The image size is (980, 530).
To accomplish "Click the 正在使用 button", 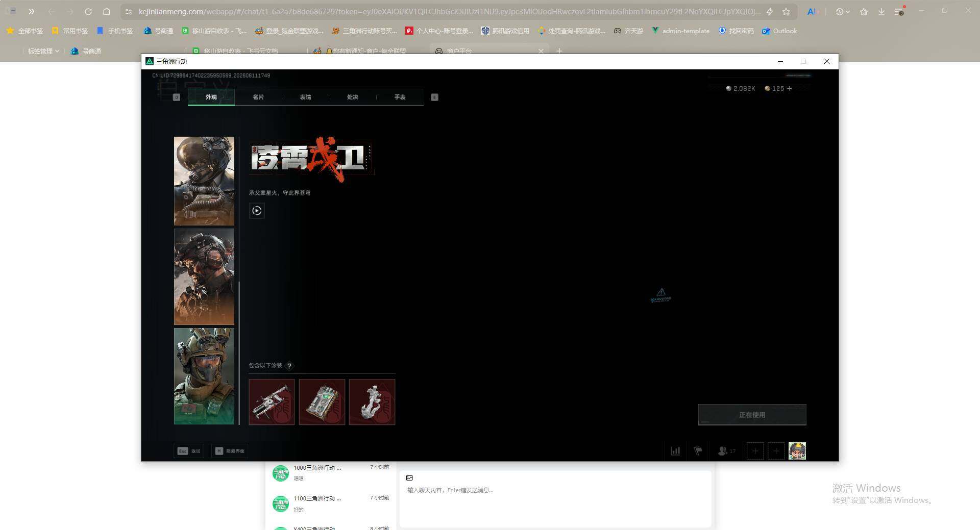I will [x=752, y=415].
